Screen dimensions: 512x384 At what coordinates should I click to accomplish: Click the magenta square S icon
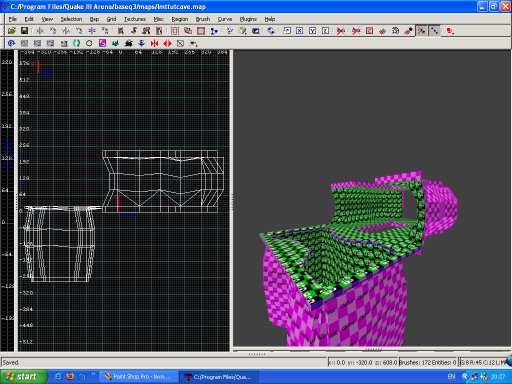[102, 43]
